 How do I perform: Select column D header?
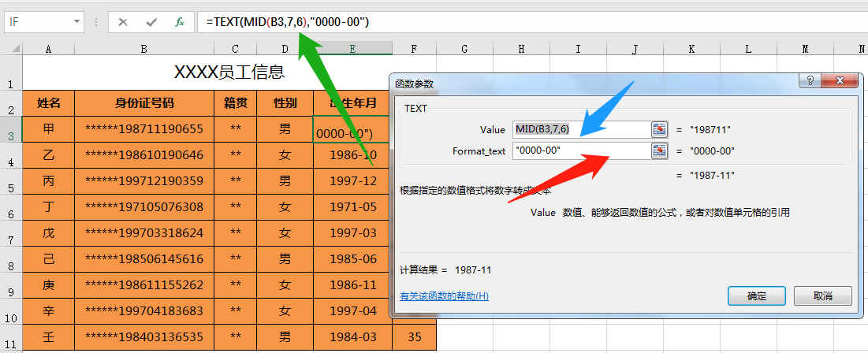[285, 49]
